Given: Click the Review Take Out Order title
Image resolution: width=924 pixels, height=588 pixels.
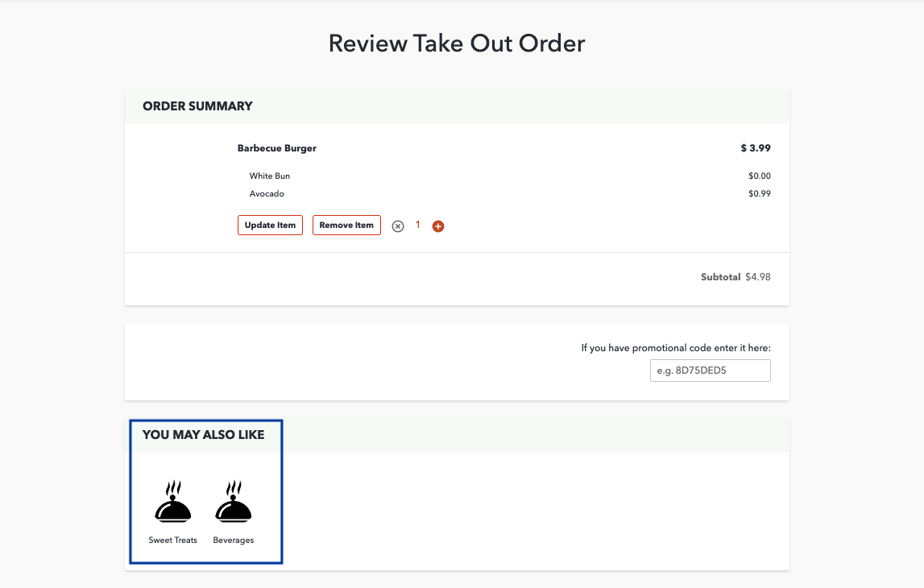Looking at the screenshot, I should pos(457,43).
